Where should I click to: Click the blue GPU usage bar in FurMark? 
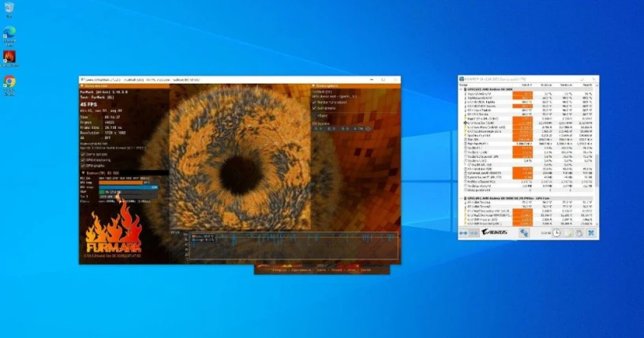coord(128,187)
